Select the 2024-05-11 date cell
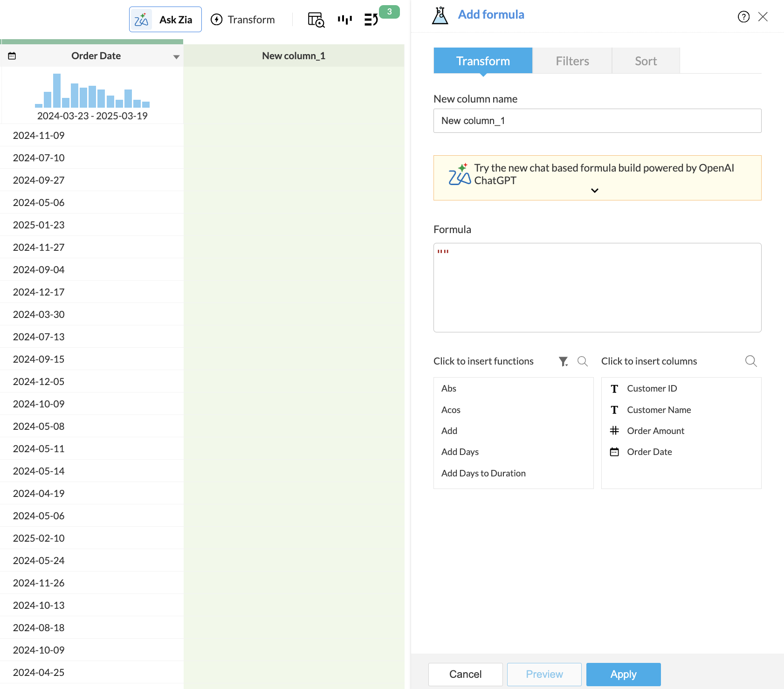The image size is (784, 689). pyautogui.click(x=92, y=448)
